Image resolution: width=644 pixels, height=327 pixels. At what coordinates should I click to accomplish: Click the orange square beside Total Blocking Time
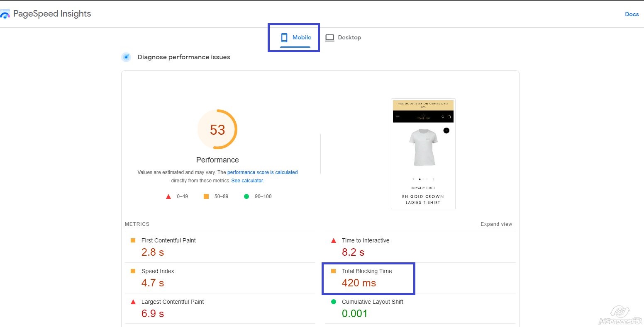333,271
